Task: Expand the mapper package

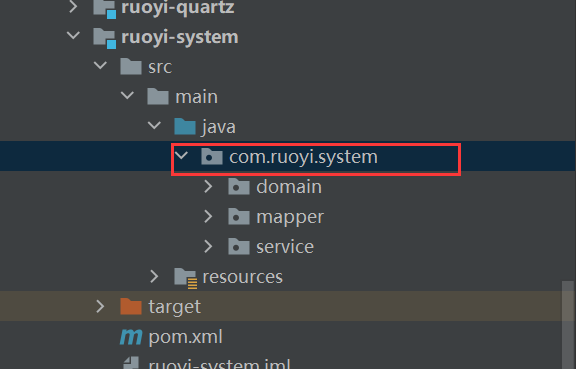Action: click(208, 216)
